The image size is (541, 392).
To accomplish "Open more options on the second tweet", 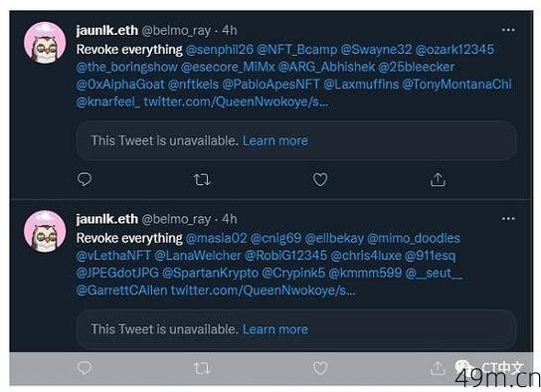I will pos(508,219).
